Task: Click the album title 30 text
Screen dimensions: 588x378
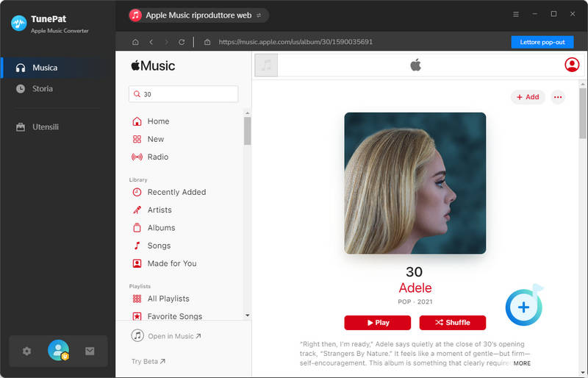Action: (414, 272)
